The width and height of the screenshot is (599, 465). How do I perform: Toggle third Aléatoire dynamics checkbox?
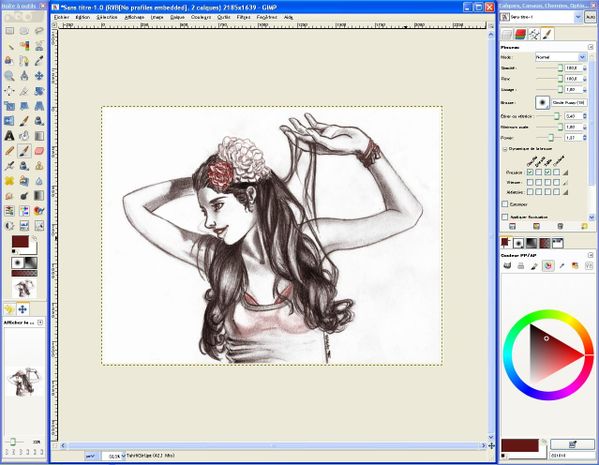pyautogui.click(x=548, y=192)
